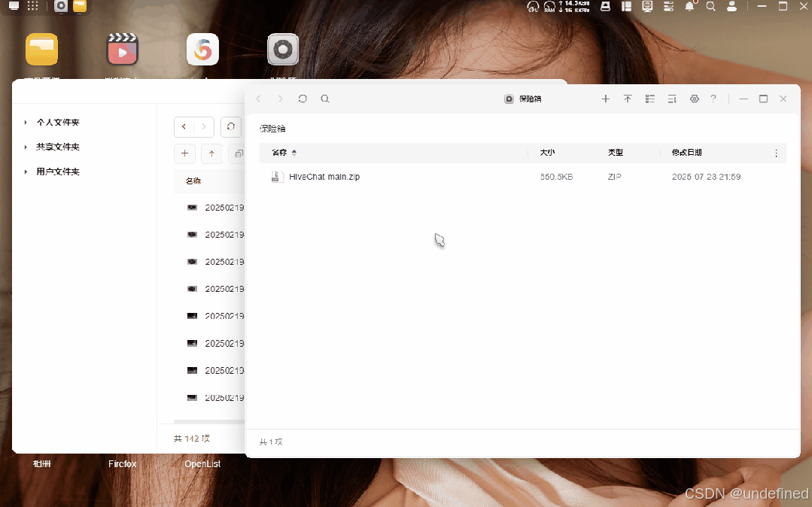The image size is (812, 507).
Task: Open the orange swirl desktop app icon
Action: (202, 49)
